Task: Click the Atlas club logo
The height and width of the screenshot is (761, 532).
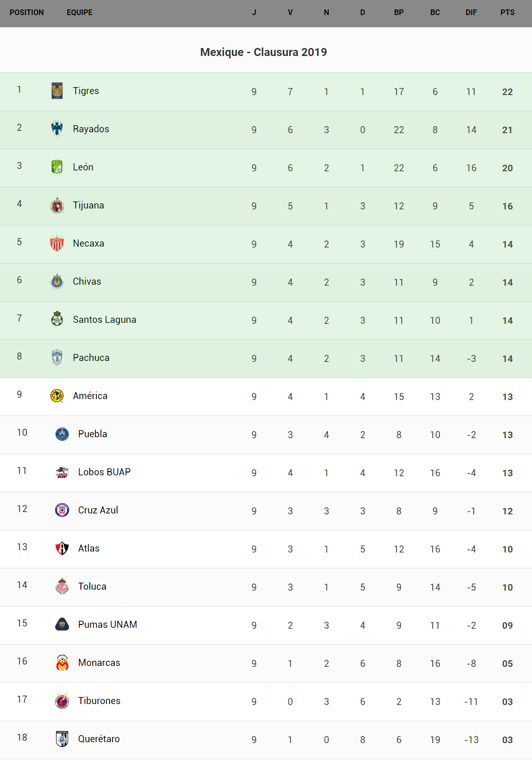Action: pos(62,548)
